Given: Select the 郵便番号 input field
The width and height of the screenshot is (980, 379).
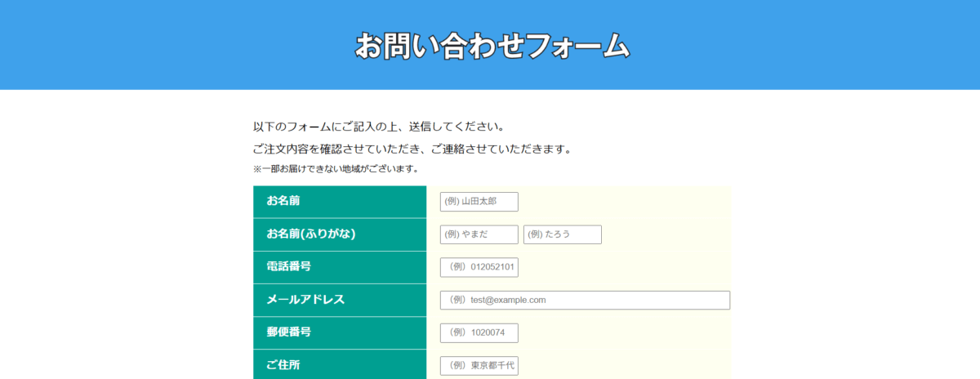Looking at the screenshot, I should pyautogui.click(x=479, y=332).
